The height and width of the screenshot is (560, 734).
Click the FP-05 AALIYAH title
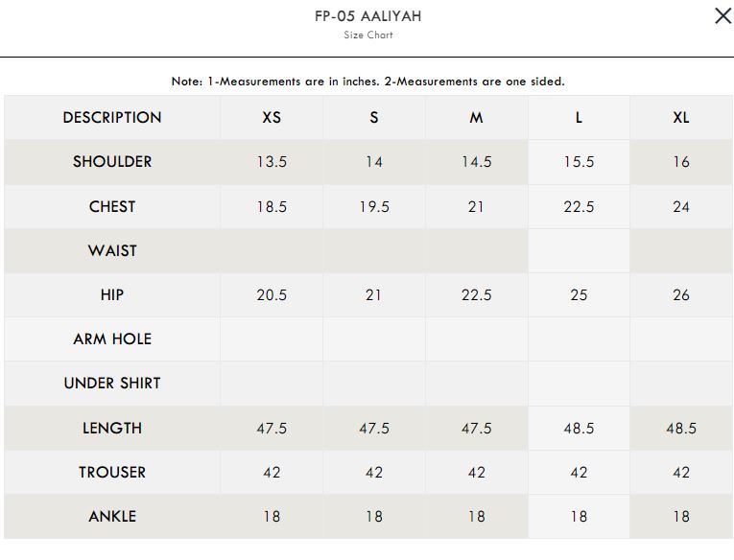coord(367,16)
